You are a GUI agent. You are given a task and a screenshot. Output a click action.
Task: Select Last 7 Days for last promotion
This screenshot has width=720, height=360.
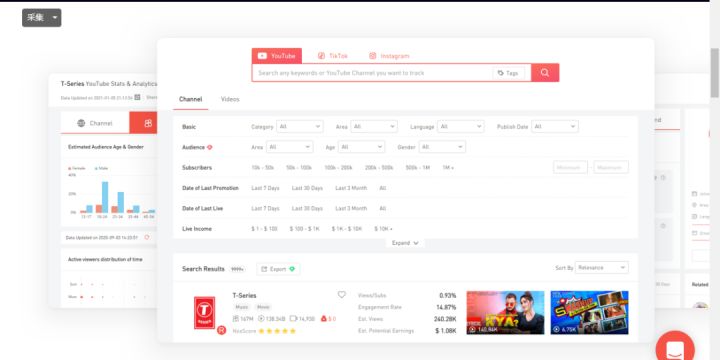[x=265, y=188]
